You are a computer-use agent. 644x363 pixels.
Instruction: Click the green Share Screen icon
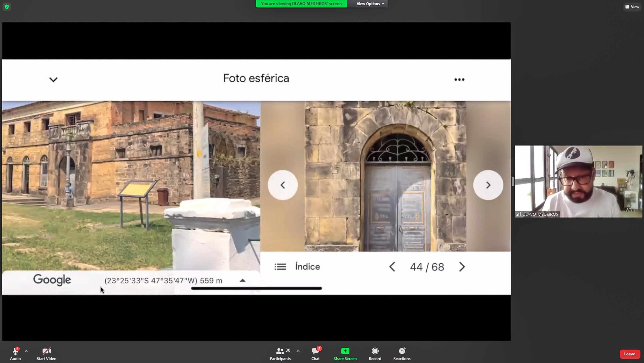click(345, 351)
